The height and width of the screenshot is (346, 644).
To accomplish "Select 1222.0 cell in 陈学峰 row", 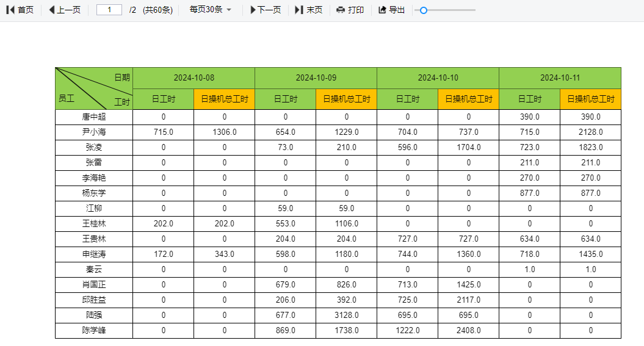I will (407, 330).
